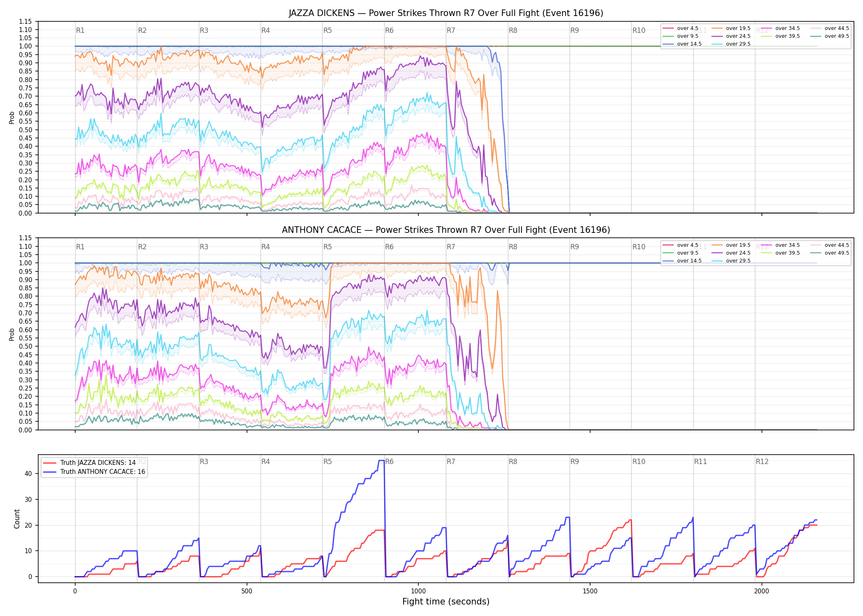Image resolution: width=863 pixels, height=616 pixels.
Task: Click 'Truth JAZZA DICKENS: 14' legend entry
Action: point(89,462)
